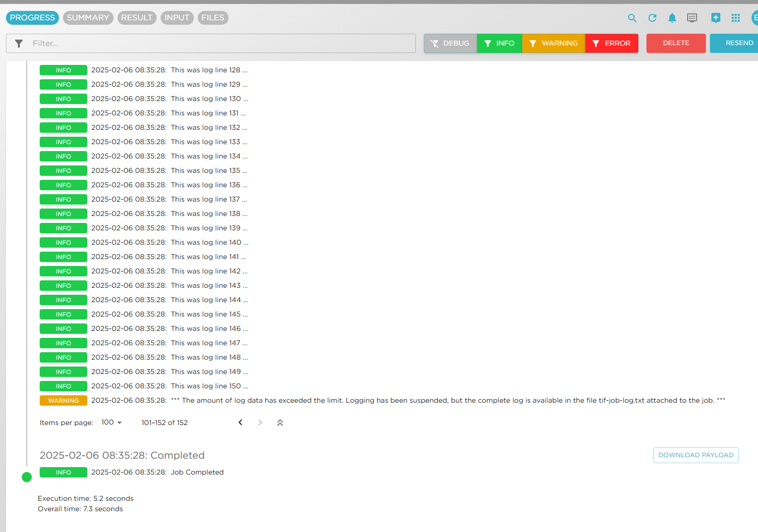Image resolution: width=758 pixels, height=532 pixels.
Task: Resend the job
Action: tap(739, 43)
